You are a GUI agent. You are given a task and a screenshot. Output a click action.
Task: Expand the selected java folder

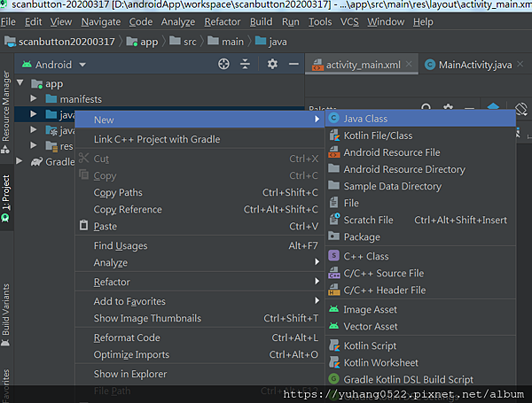tap(34, 114)
